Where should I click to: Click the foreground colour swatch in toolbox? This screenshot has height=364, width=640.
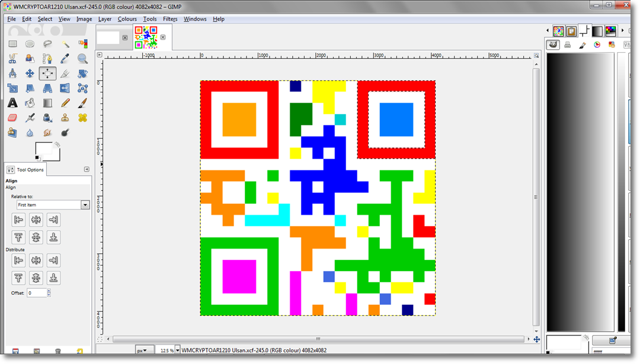(44, 149)
